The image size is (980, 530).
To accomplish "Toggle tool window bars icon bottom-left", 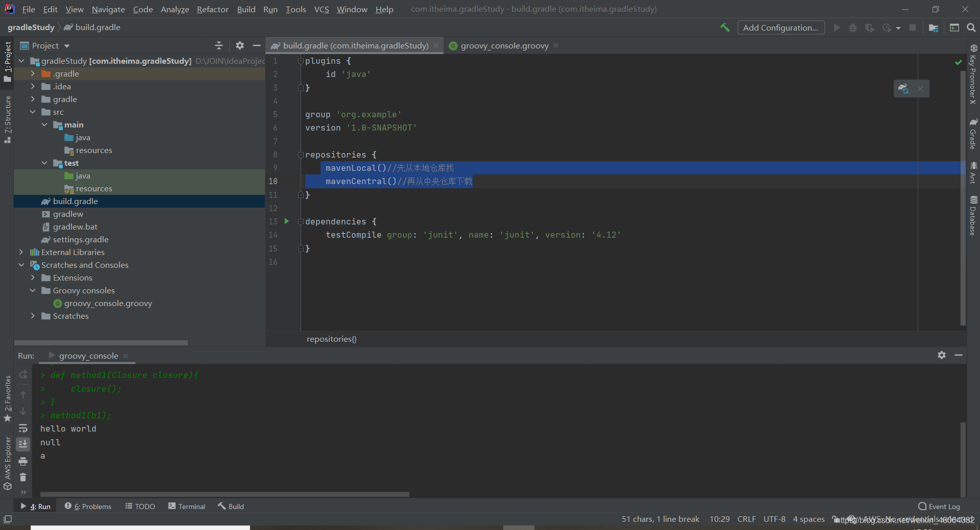I will (x=7, y=519).
